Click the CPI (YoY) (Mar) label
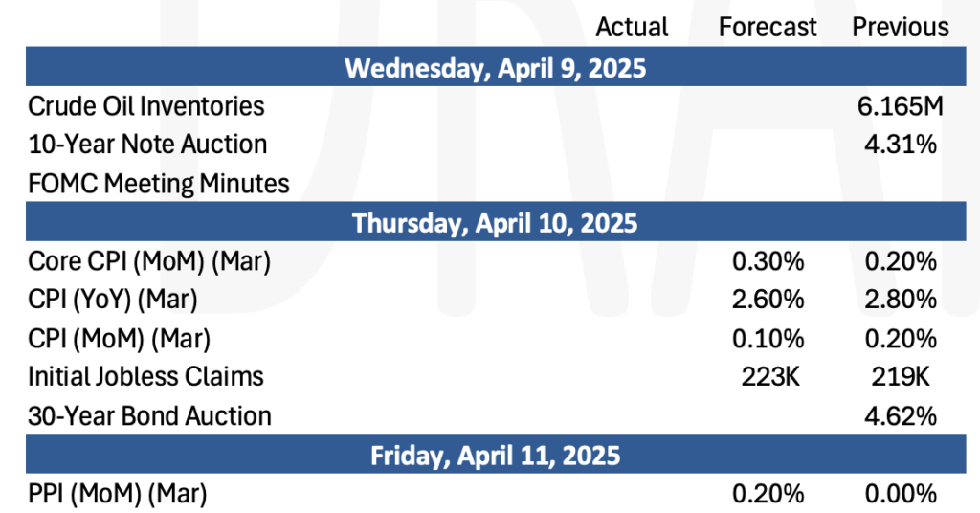Screen dimensions: 980x513 click(113, 300)
